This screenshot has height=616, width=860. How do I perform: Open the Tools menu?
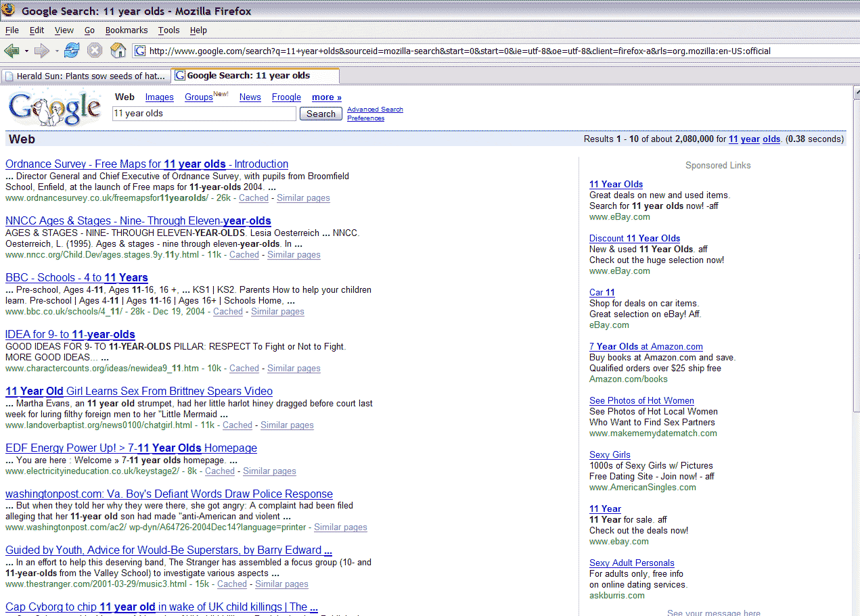pos(168,30)
